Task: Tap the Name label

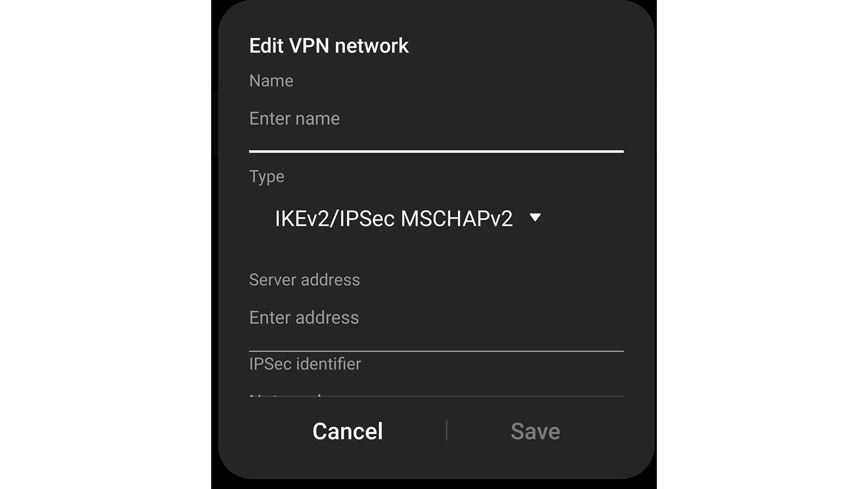Action: click(271, 81)
